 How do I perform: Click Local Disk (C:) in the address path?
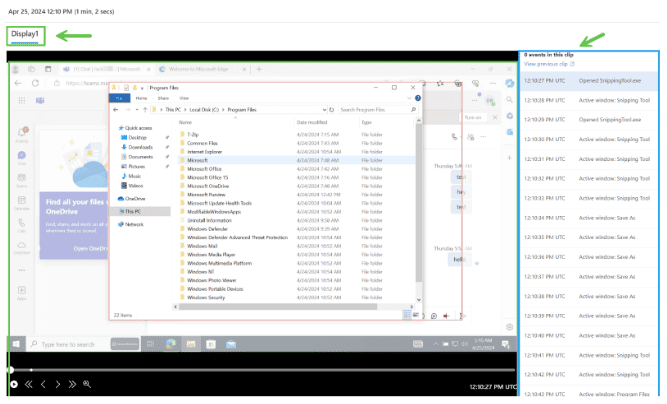(x=204, y=110)
